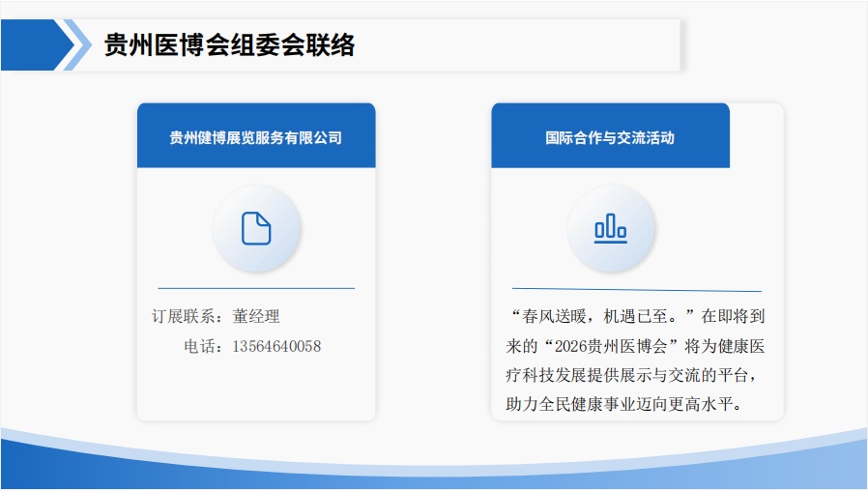Click the blue wave banner at slide bottom
The width and height of the screenshot is (868, 491).
[434, 467]
